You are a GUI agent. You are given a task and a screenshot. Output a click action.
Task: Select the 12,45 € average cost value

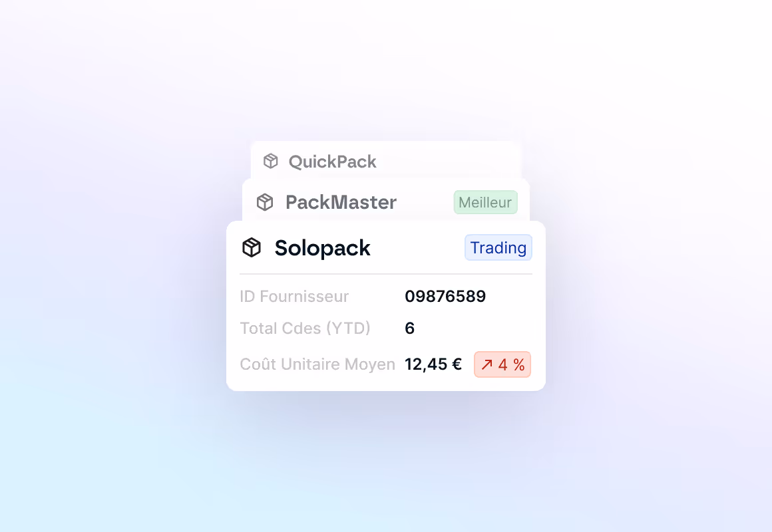[433, 364]
